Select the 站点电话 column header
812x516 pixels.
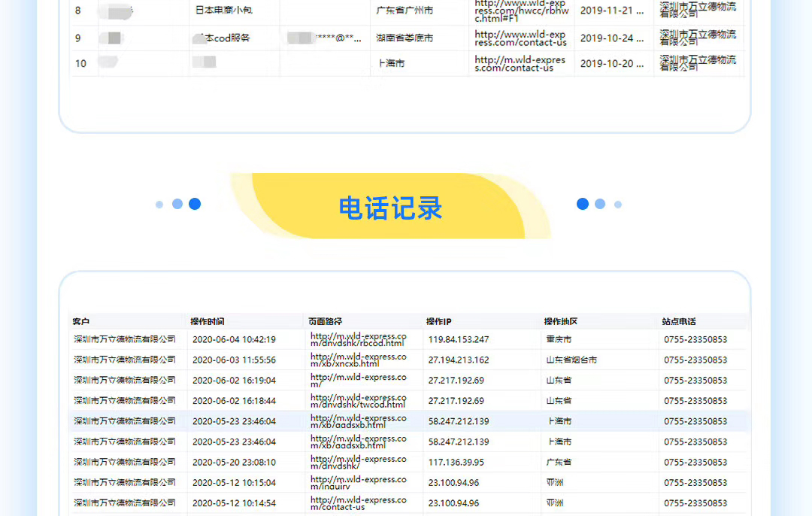pyautogui.click(x=679, y=321)
